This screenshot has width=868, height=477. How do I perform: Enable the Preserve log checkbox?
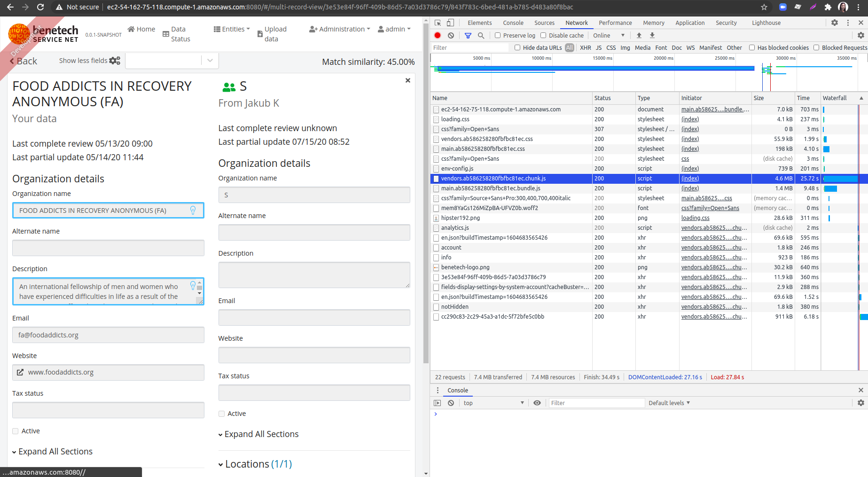497,35
